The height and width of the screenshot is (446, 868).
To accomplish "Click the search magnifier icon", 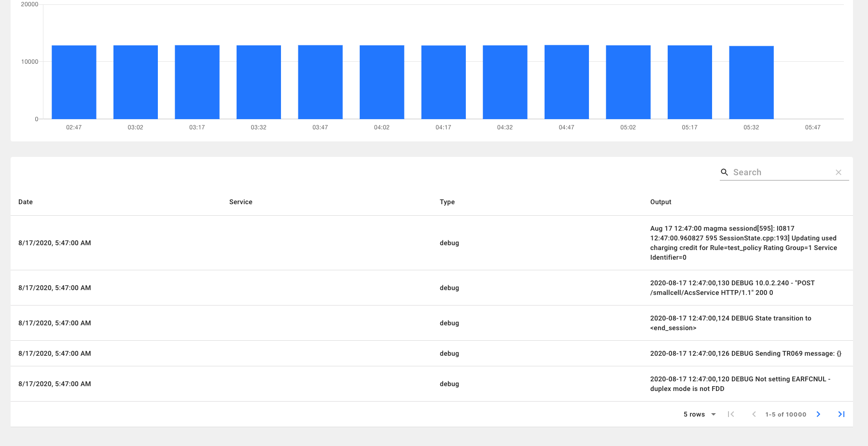I will tap(724, 172).
